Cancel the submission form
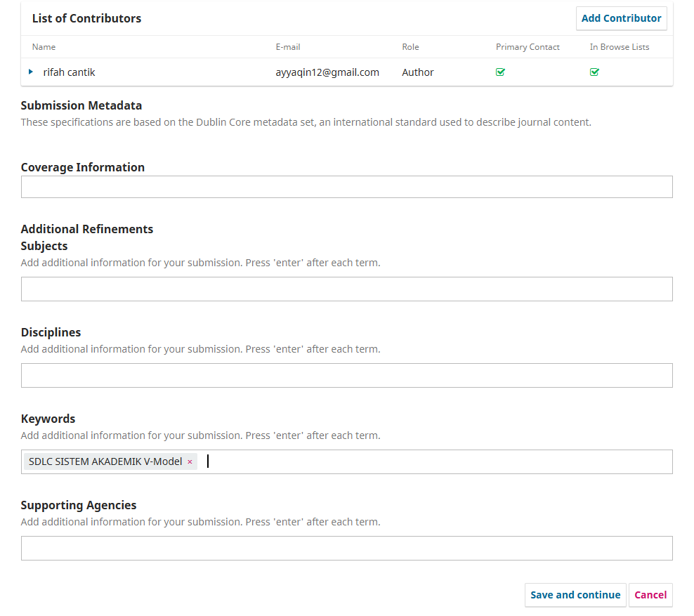The height and width of the screenshot is (616, 694). click(x=650, y=595)
